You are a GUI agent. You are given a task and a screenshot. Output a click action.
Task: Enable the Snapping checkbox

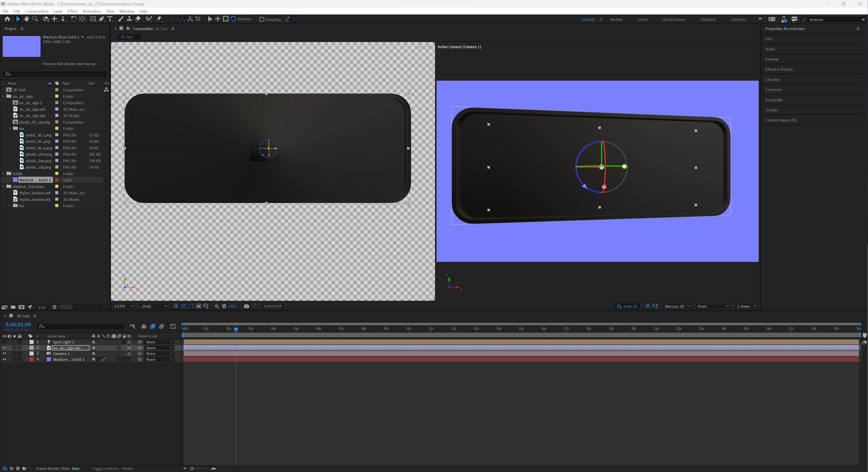click(x=261, y=19)
